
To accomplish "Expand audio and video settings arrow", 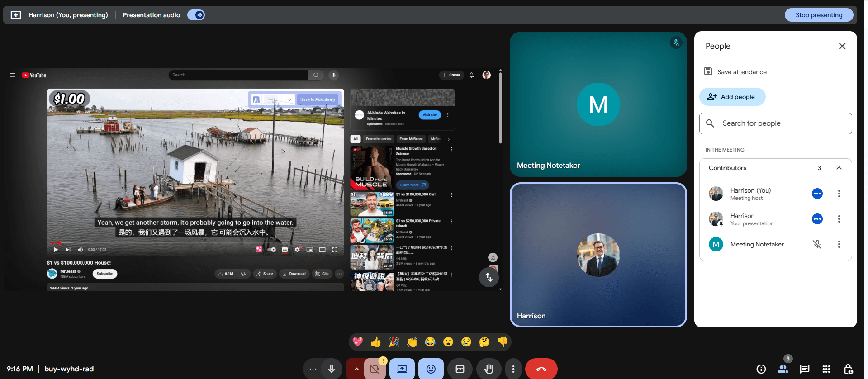I will [x=356, y=369].
